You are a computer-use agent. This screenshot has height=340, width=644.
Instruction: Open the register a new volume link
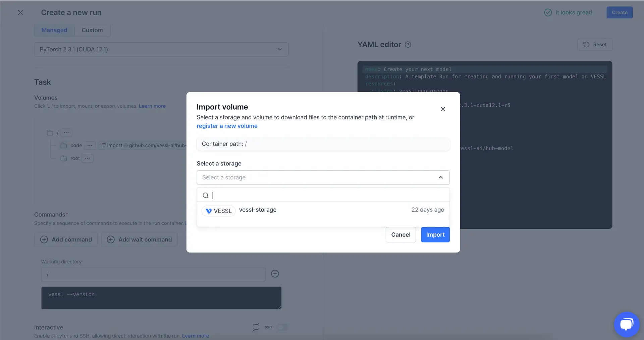227,126
